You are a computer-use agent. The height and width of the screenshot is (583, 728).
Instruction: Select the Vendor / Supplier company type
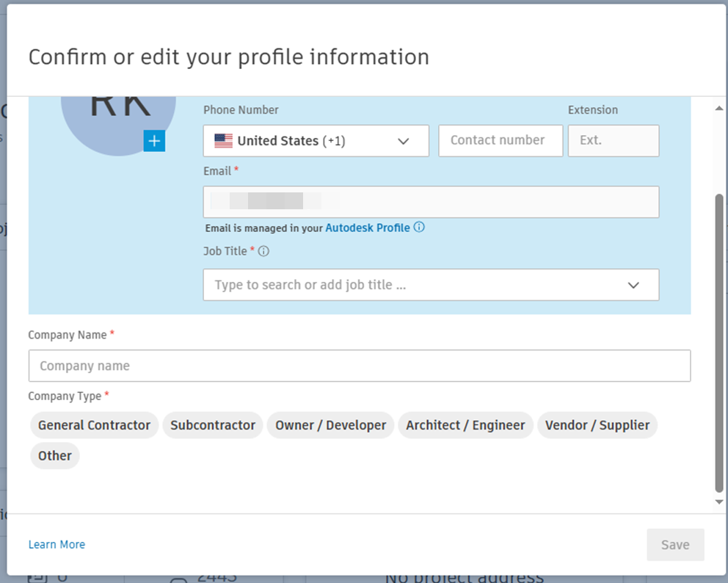pos(597,424)
